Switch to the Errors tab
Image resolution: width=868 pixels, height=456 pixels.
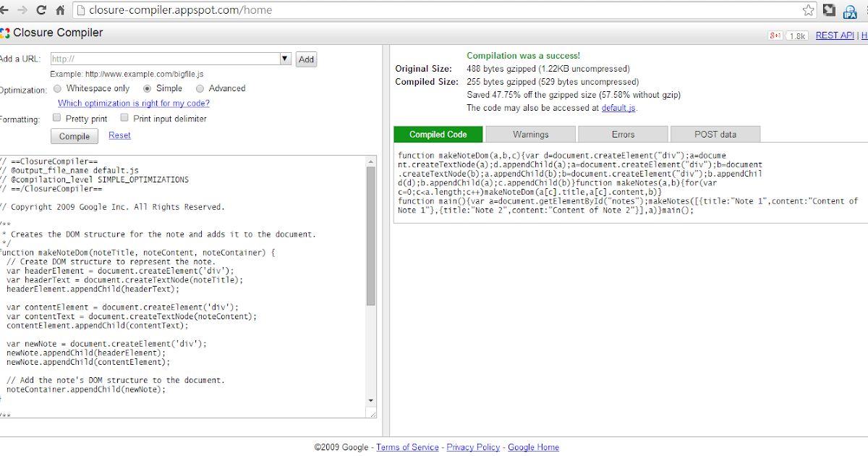coord(623,134)
